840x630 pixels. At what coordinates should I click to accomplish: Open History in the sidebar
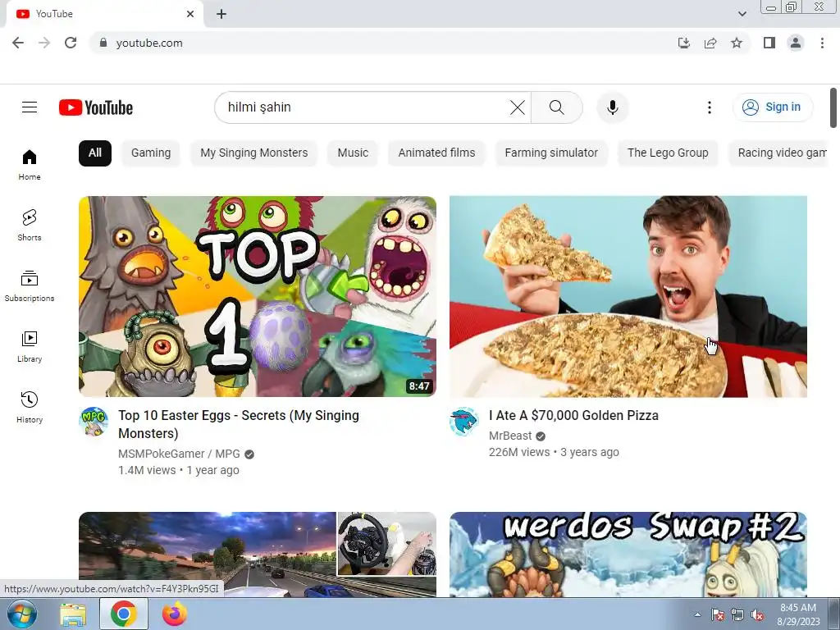[x=30, y=407]
